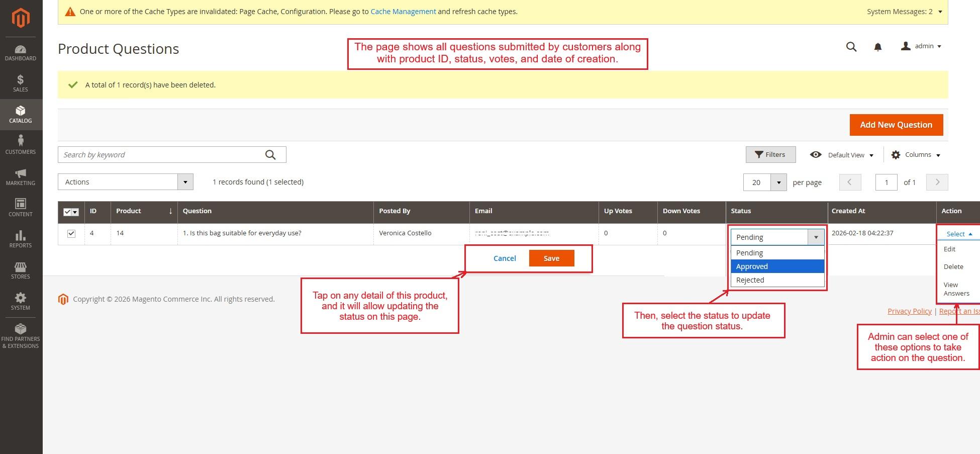Uncheck the checkbox for question row 4
The width and height of the screenshot is (980, 454).
click(x=71, y=233)
